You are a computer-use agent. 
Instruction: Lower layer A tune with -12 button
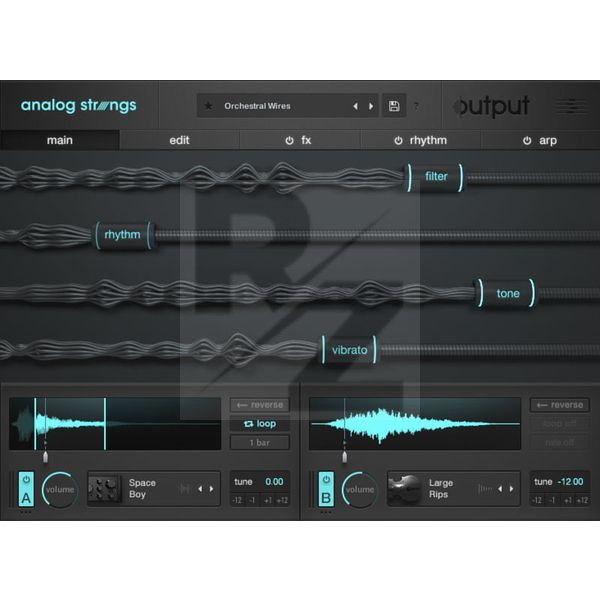237,500
